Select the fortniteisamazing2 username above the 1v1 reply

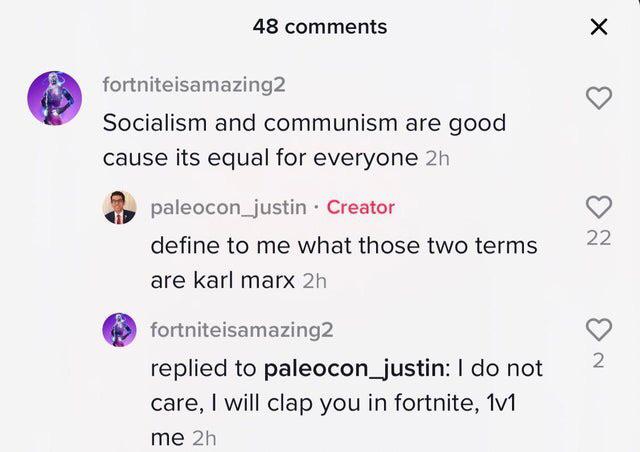pos(242,329)
